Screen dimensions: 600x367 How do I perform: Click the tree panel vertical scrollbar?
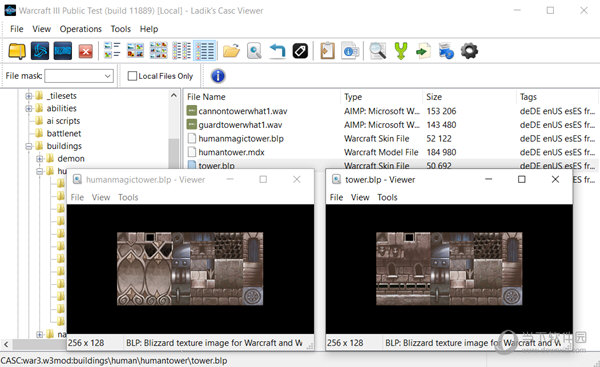[x=174, y=153]
